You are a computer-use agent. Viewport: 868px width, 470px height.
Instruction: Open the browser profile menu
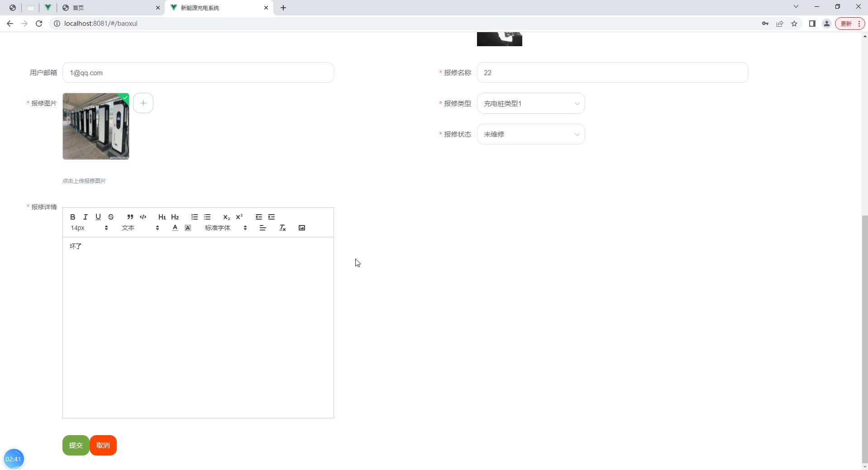[827, 24]
